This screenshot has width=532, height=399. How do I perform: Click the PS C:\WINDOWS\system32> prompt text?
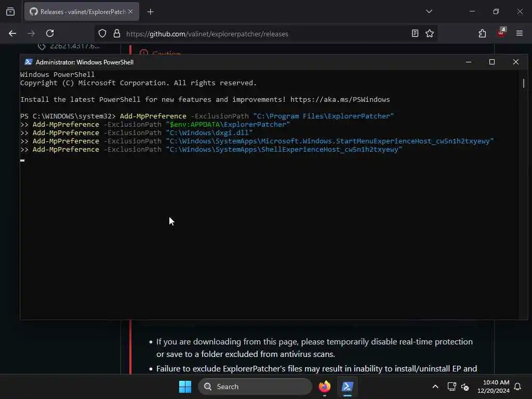point(68,116)
